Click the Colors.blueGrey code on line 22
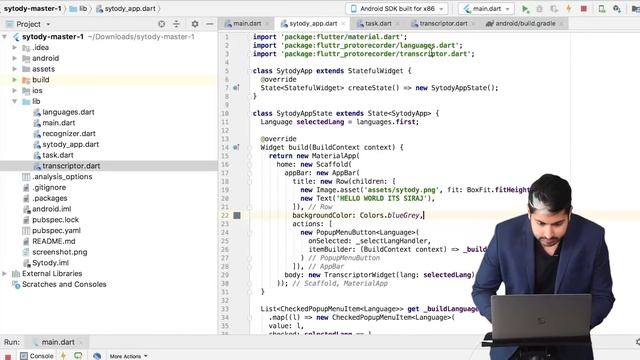 click(390, 215)
